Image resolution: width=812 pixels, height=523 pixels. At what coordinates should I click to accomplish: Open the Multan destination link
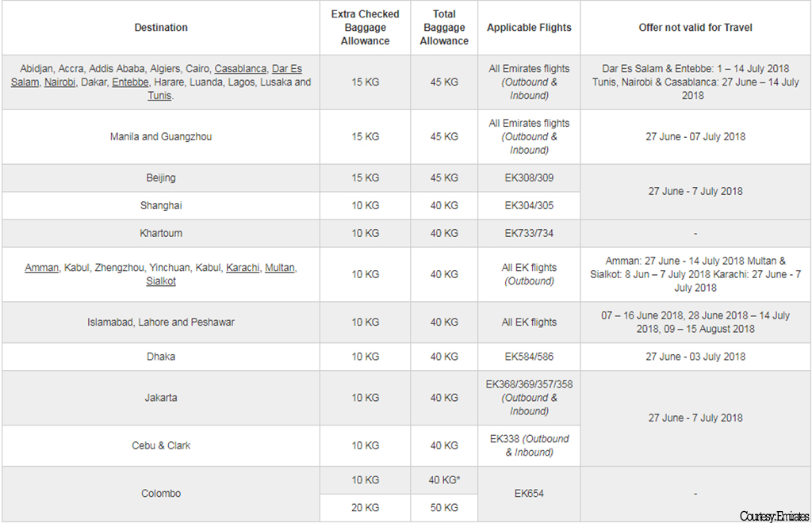(279, 268)
